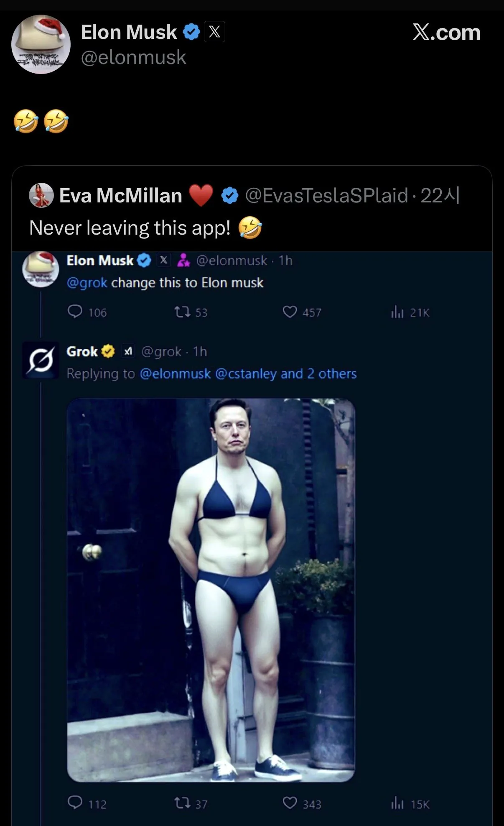The image size is (504, 826).
Task: Click the blue verified badge beside the top name
Action: tap(191, 32)
